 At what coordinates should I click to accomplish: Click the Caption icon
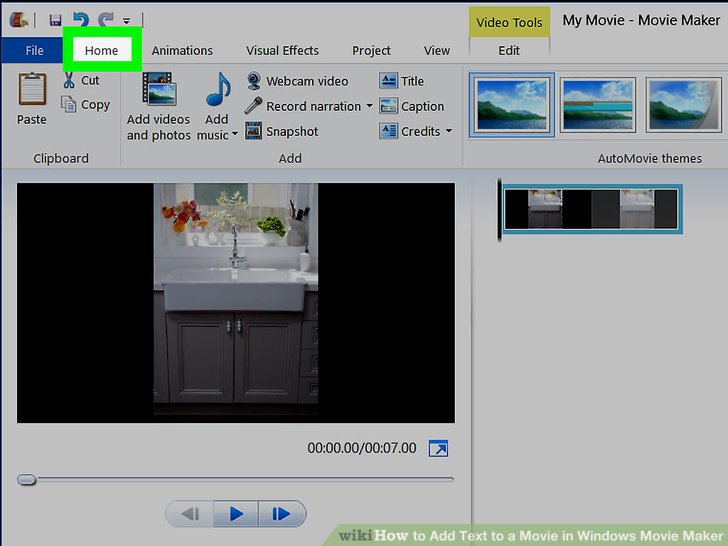[x=388, y=106]
